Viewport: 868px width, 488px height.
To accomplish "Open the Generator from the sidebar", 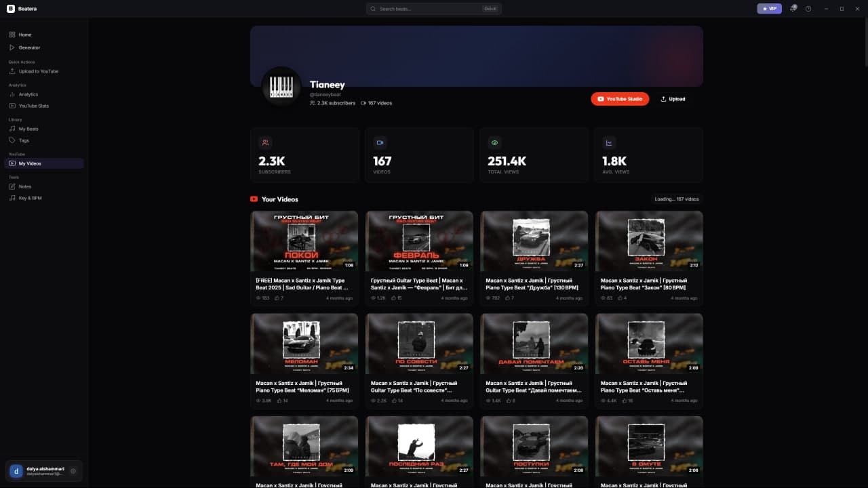I will pos(12,47).
